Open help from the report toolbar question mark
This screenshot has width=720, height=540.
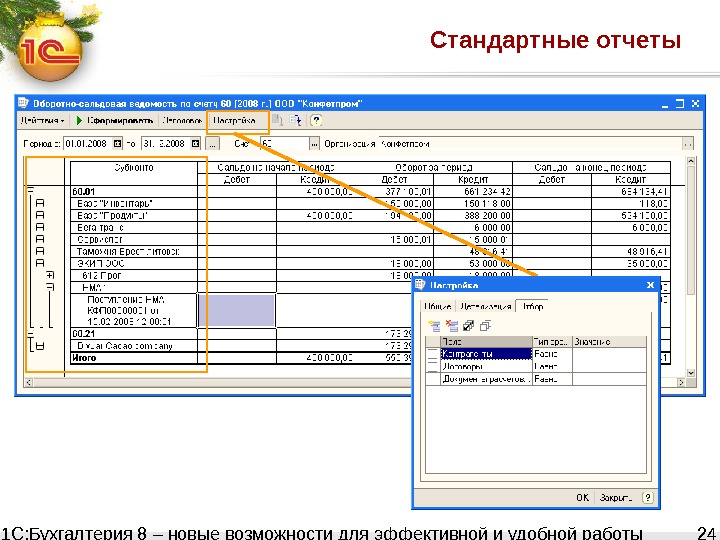[316, 120]
